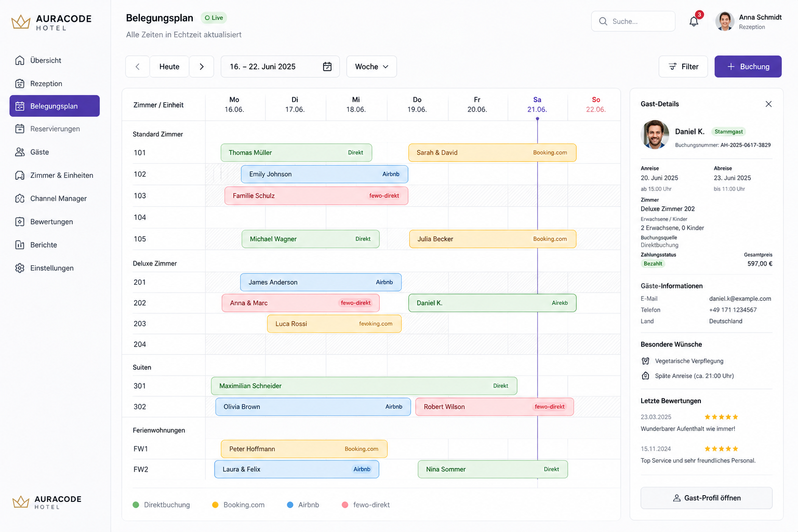Select Belegungsplan sidebar item
798x532 pixels.
point(55,106)
